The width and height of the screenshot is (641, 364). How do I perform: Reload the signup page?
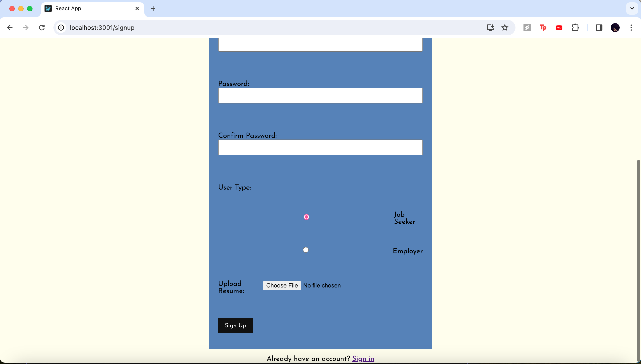tap(42, 28)
